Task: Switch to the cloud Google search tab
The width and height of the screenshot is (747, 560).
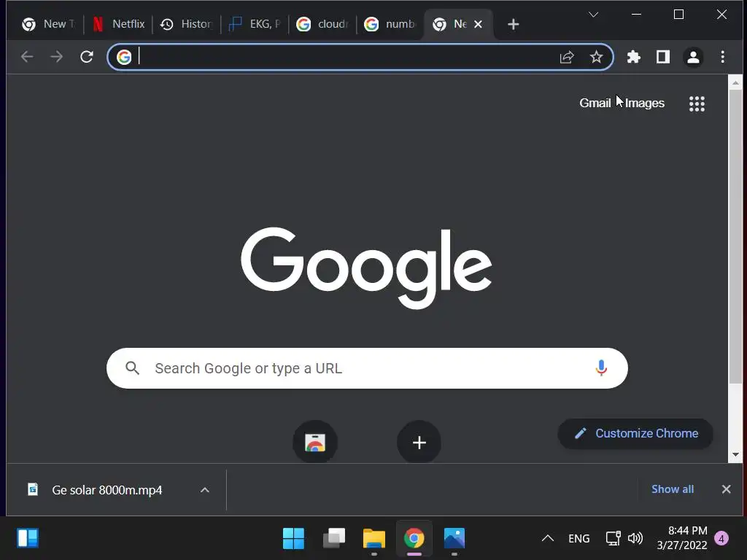Action: pos(322,24)
